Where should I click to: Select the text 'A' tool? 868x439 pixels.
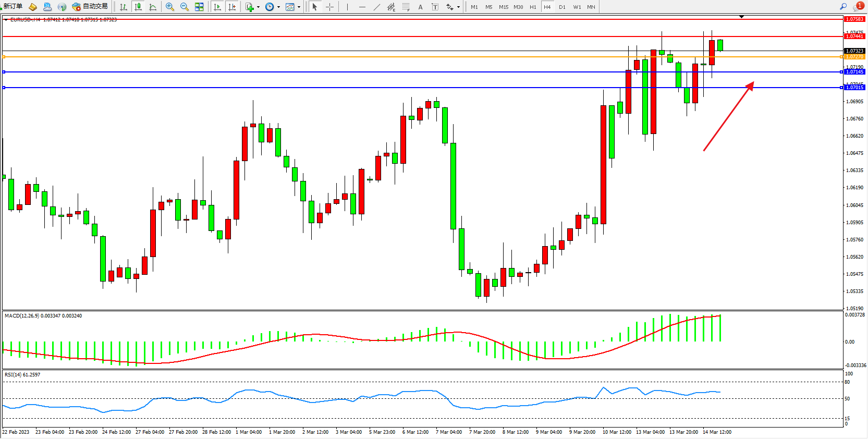tap(420, 7)
